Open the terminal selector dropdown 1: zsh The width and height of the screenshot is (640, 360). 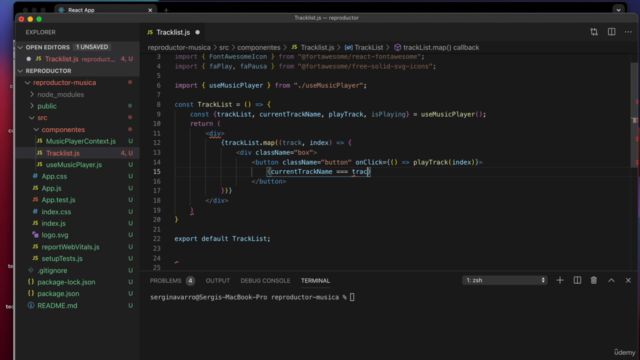click(x=504, y=280)
